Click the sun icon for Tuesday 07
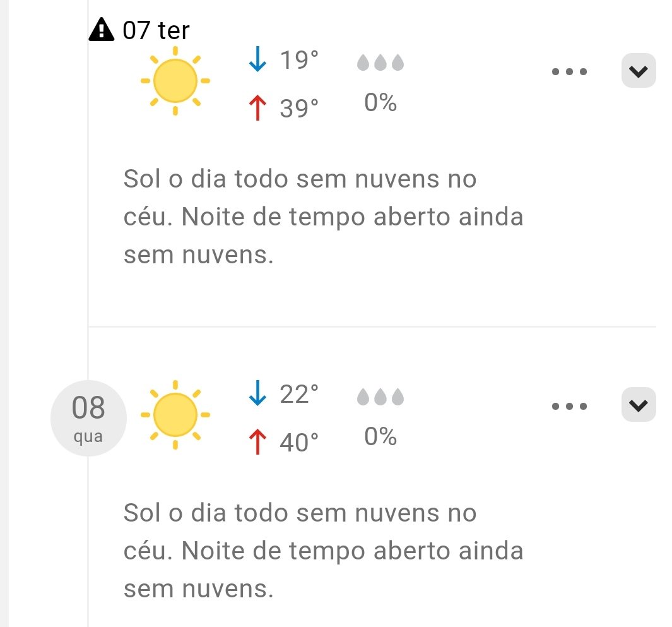Image resolution: width=672 pixels, height=627 pixels. click(175, 81)
